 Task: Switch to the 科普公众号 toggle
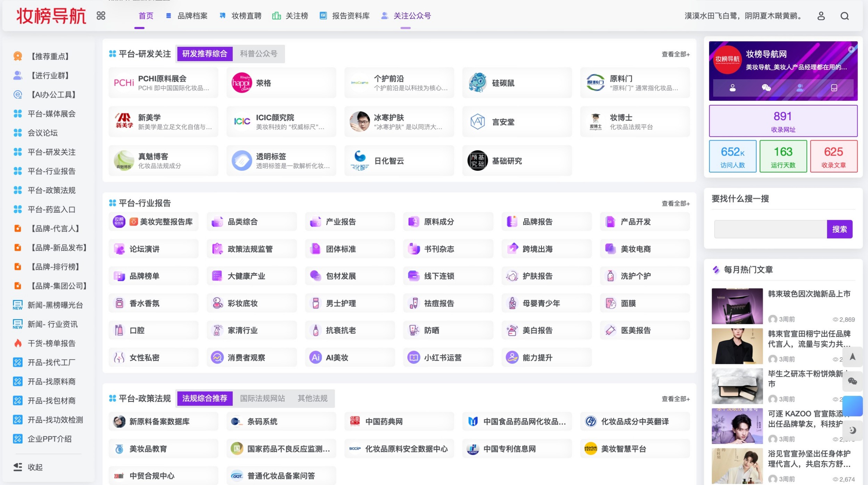(x=259, y=54)
